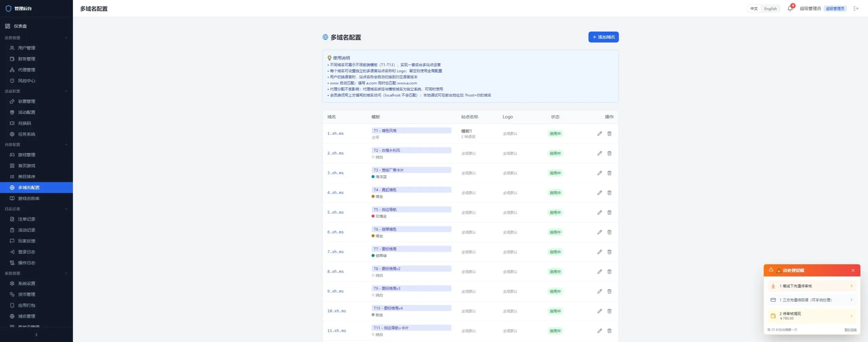868x342 pixels.
Task: Delete the 10.xh.ms domain row
Action: pyautogui.click(x=609, y=311)
